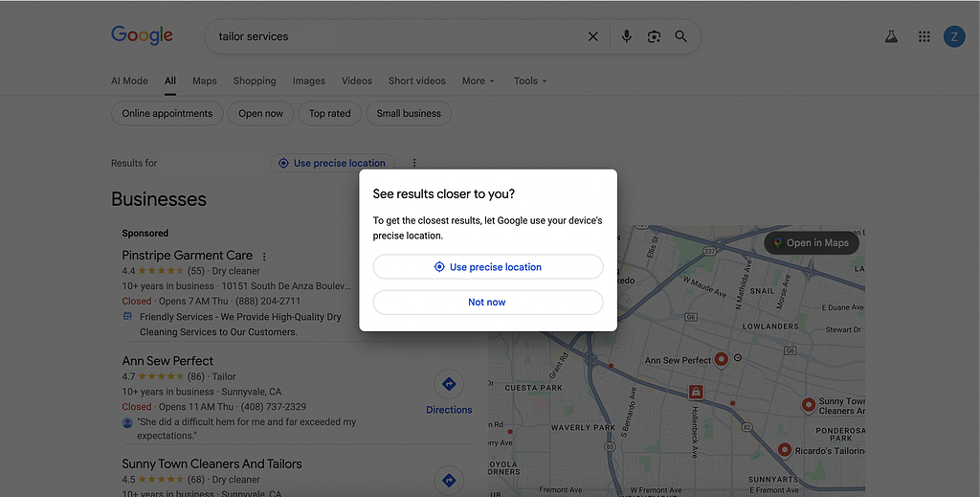Dismiss dialog with Not now

488,302
